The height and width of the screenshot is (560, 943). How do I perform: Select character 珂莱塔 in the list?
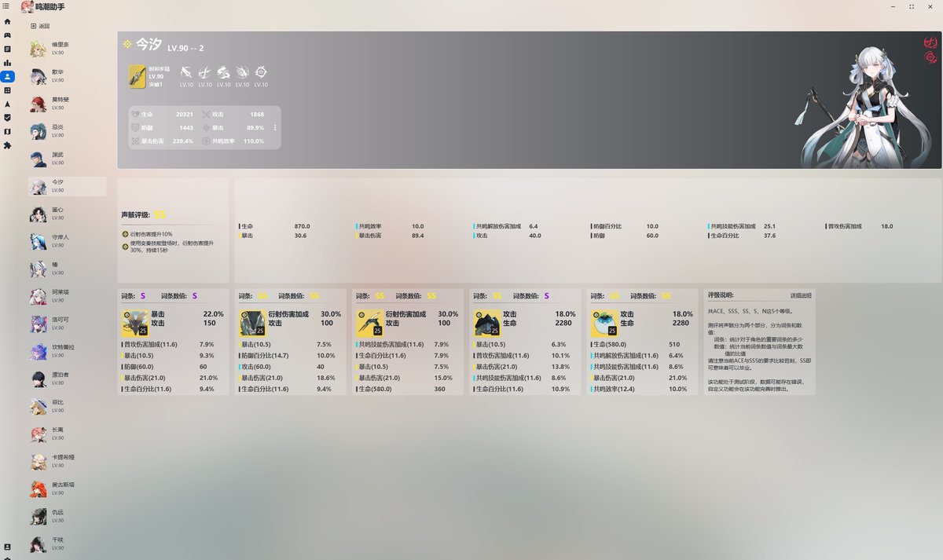67,296
